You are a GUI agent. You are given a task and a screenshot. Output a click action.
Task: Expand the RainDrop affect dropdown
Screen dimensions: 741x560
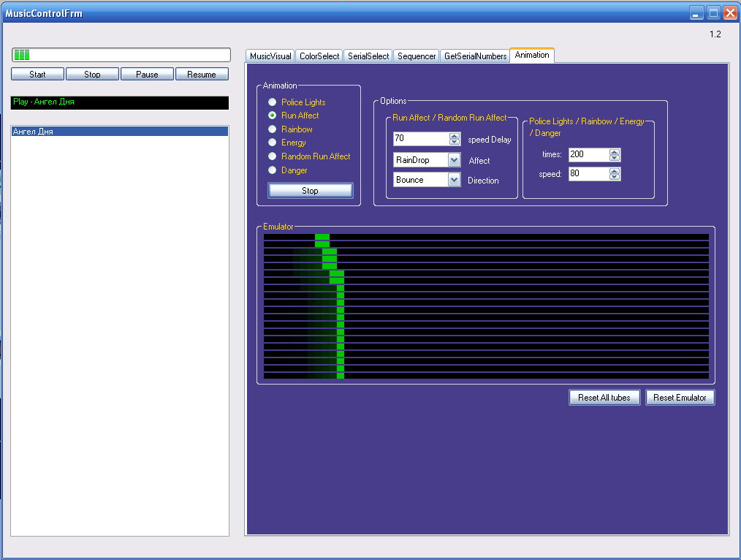click(454, 160)
